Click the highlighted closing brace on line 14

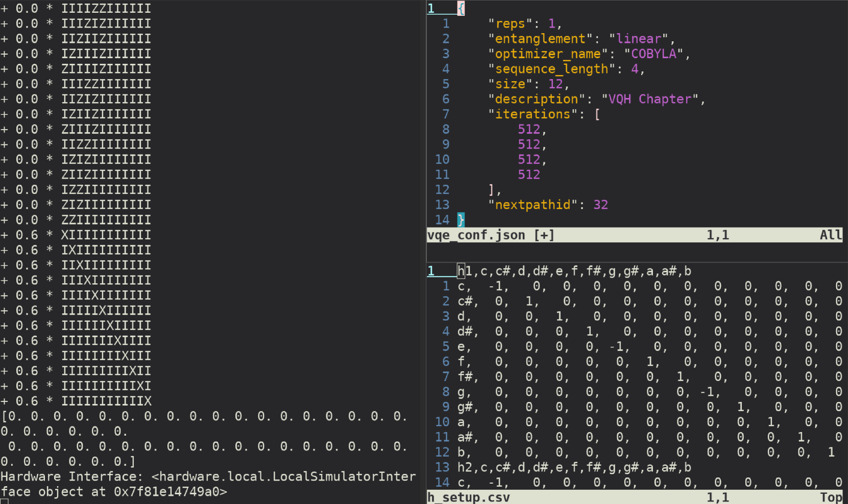(x=461, y=220)
